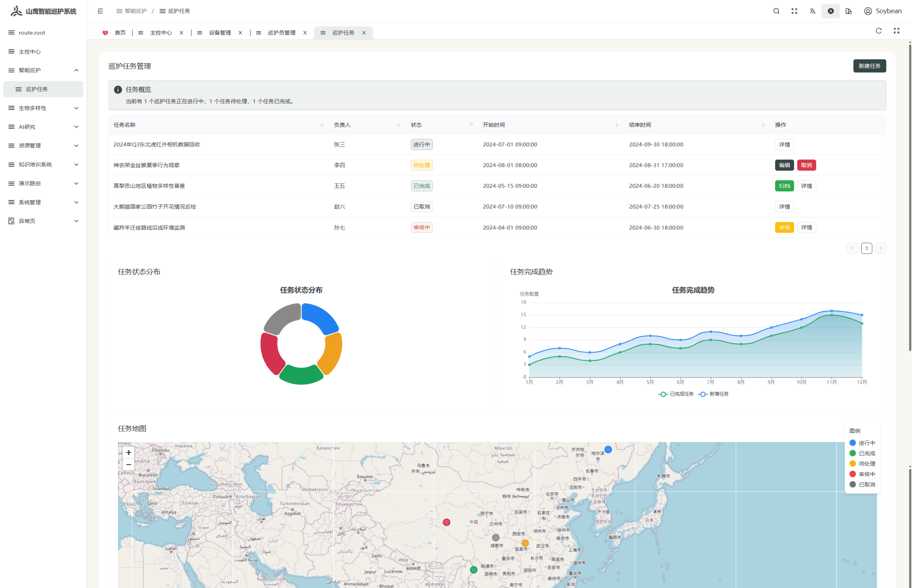This screenshot has width=912, height=588.
Task: Click the red 取消 button
Action: pos(806,165)
